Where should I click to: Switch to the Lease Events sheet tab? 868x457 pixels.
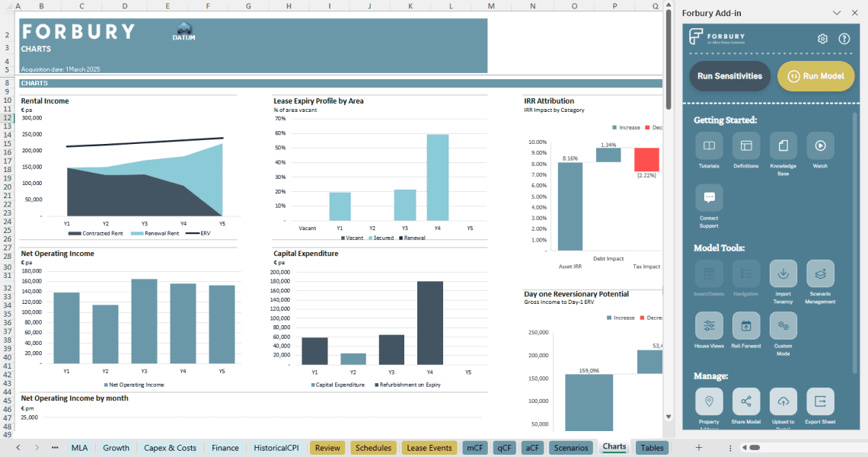(428, 448)
